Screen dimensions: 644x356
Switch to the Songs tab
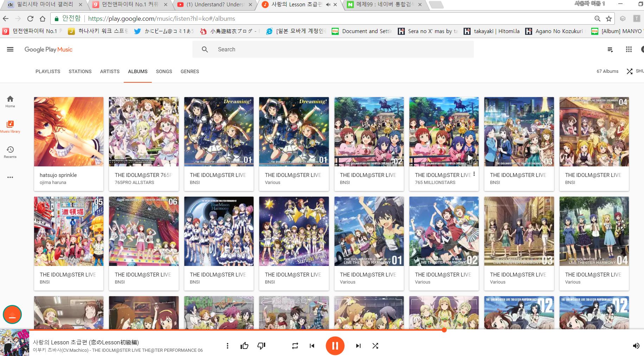pos(164,71)
